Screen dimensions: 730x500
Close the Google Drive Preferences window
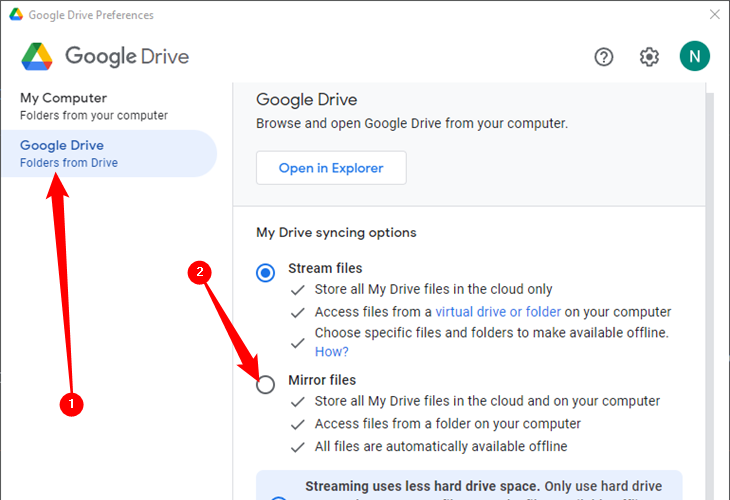714,15
